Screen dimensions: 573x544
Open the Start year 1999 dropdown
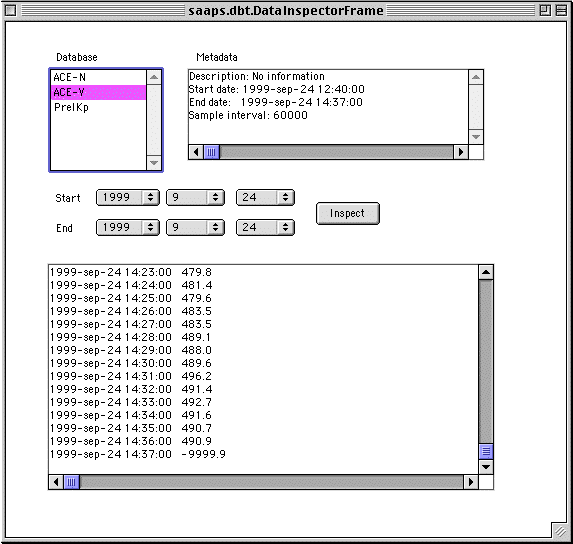pos(128,197)
